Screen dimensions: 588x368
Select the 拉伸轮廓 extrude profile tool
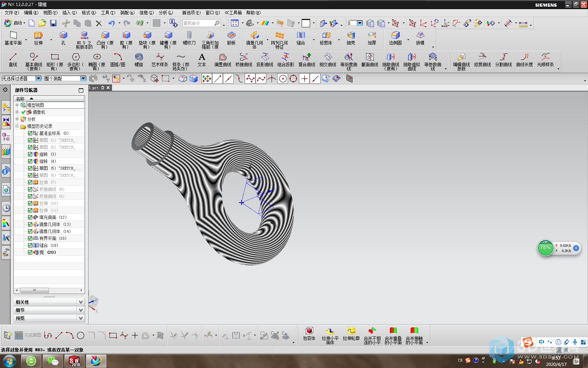tap(351, 334)
